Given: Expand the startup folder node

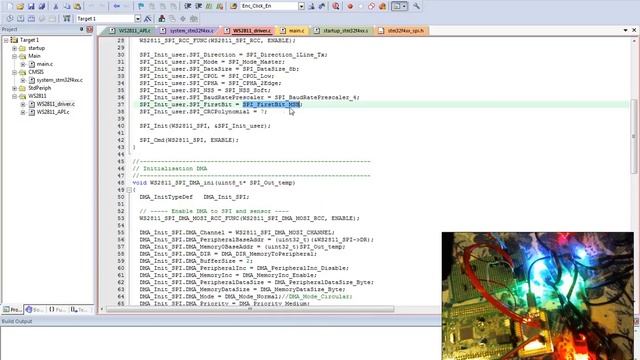Looking at the screenshot, I should click(x=15, y=48).
